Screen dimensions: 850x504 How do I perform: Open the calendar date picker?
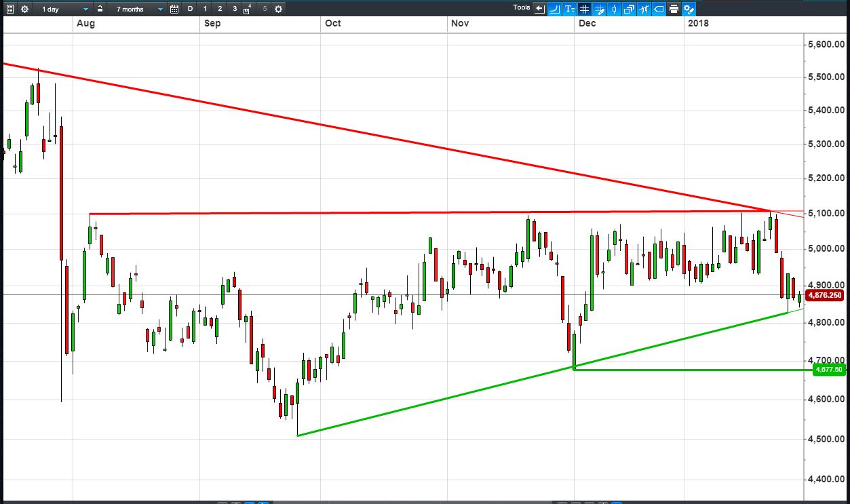pyautogui.click(x=174, y=9)
